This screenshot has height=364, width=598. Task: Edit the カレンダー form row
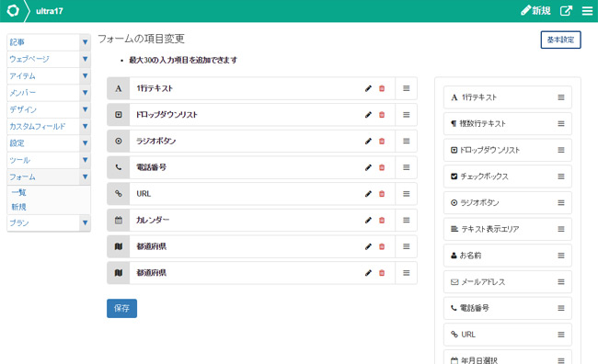(x=368, y=220)
